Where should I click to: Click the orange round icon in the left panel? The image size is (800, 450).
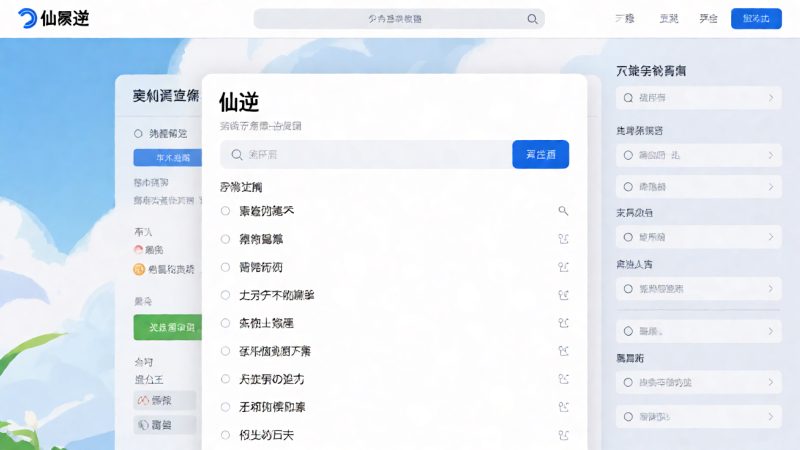pos(139,269)
